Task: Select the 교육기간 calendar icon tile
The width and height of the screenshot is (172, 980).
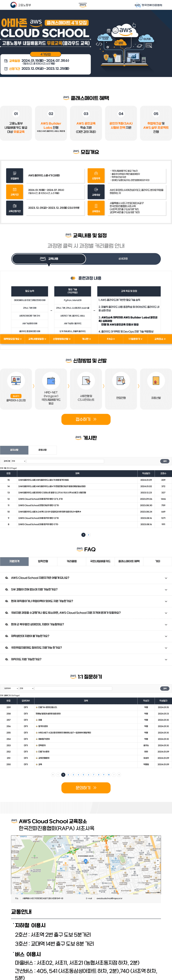Action: 15,191
